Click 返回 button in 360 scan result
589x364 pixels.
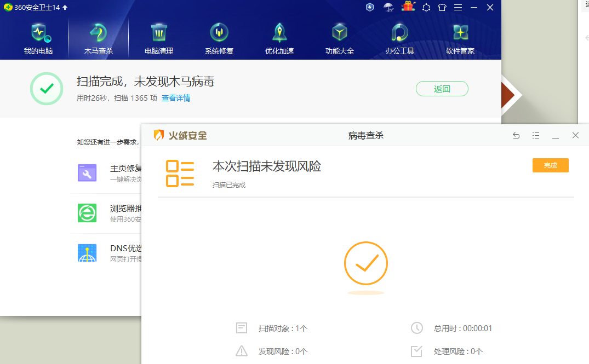(442, 89)
